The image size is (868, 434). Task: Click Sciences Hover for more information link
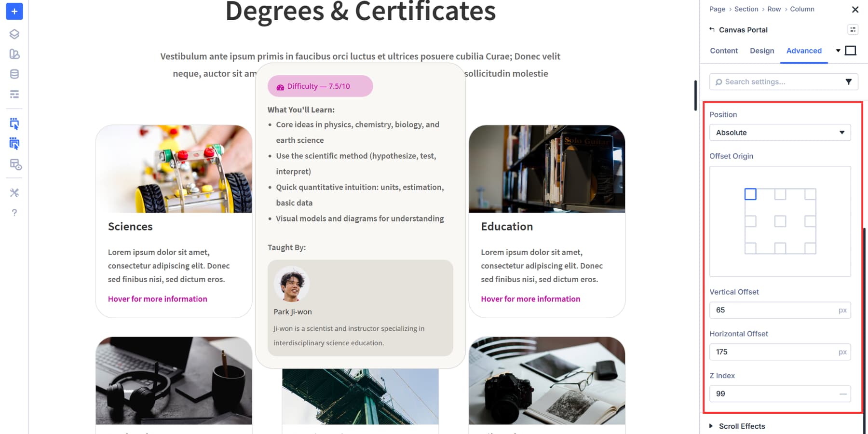[x=158, y=299]
